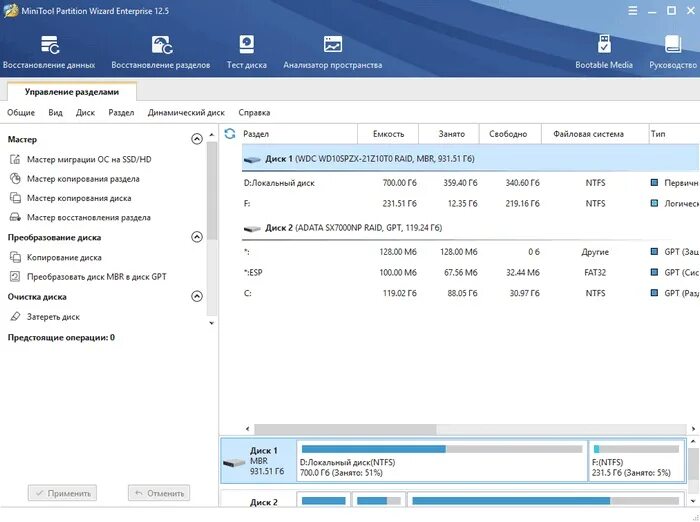Launch Восстановление разделов tool
Image resolution: width=700 pixels, height=522 pixels.
[161, 52]
